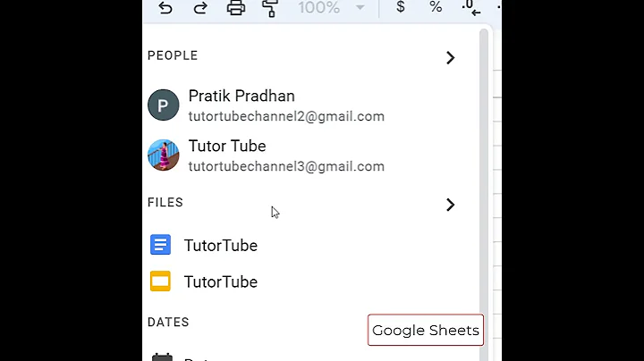Click tutortubechannel2@gmail.com email text
The height and width of the screenshot is (361, 644).
pyautogui.click(x=286, y=116)
